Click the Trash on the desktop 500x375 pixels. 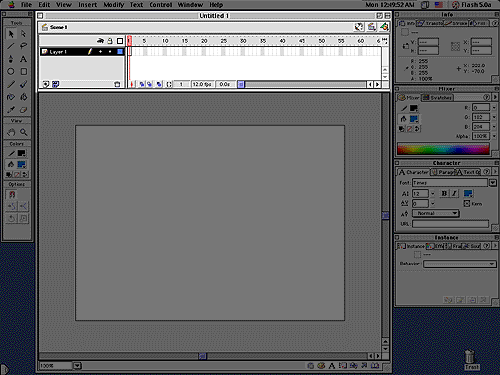coord(470,359)
